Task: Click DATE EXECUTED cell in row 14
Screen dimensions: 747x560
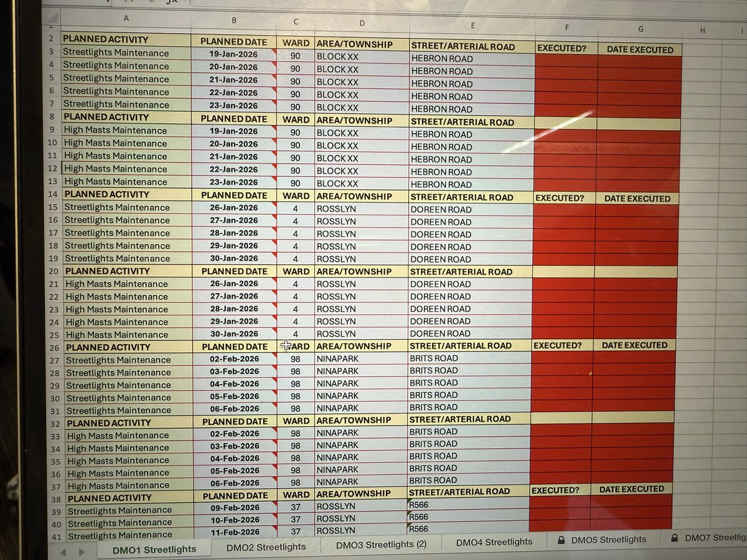Action: point(637,198)
